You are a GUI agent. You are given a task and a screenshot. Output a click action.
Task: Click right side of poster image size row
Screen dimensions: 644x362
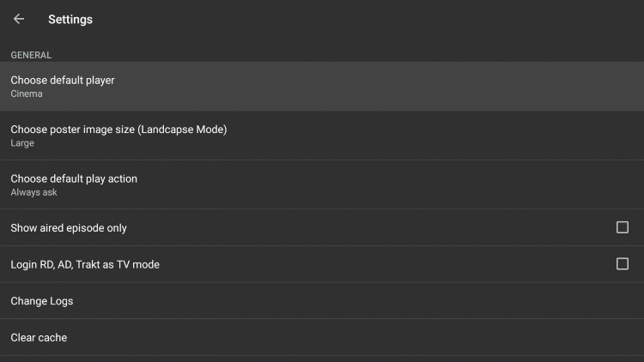tap(515, 136)
